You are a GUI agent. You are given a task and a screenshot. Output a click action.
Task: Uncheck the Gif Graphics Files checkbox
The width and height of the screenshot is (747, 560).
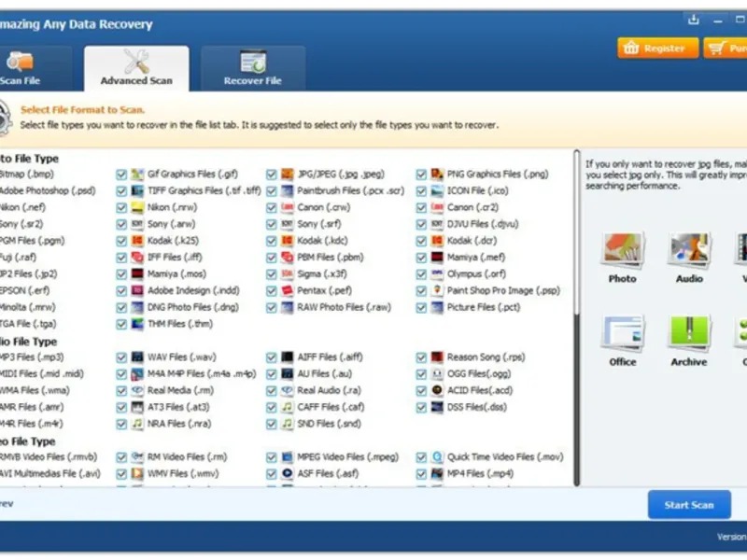click(121, 175)
